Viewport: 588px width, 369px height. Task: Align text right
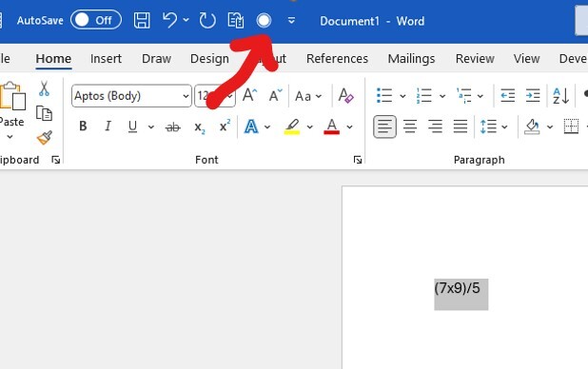[x=435, y=126]
